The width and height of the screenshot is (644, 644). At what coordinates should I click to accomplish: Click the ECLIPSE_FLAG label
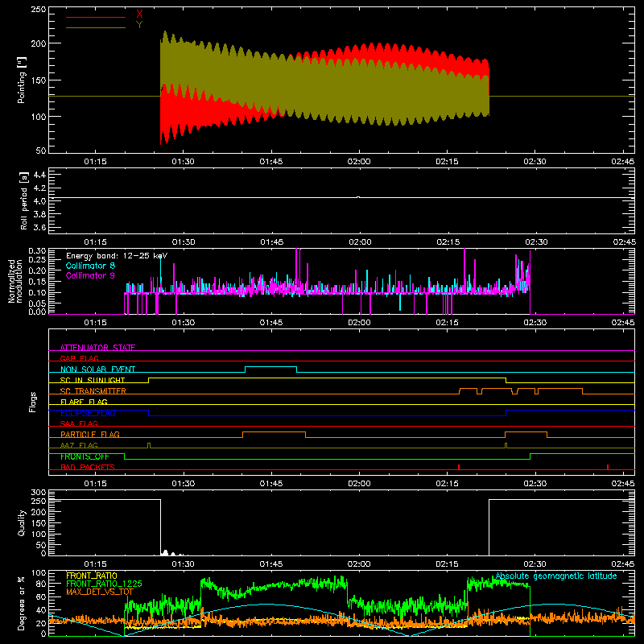[88, 413]
